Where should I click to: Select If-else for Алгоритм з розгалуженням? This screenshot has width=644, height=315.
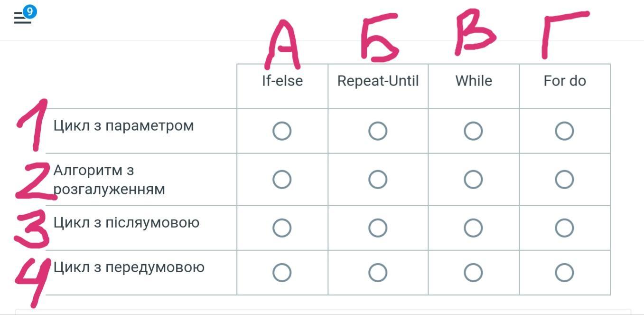pos(282,180)
